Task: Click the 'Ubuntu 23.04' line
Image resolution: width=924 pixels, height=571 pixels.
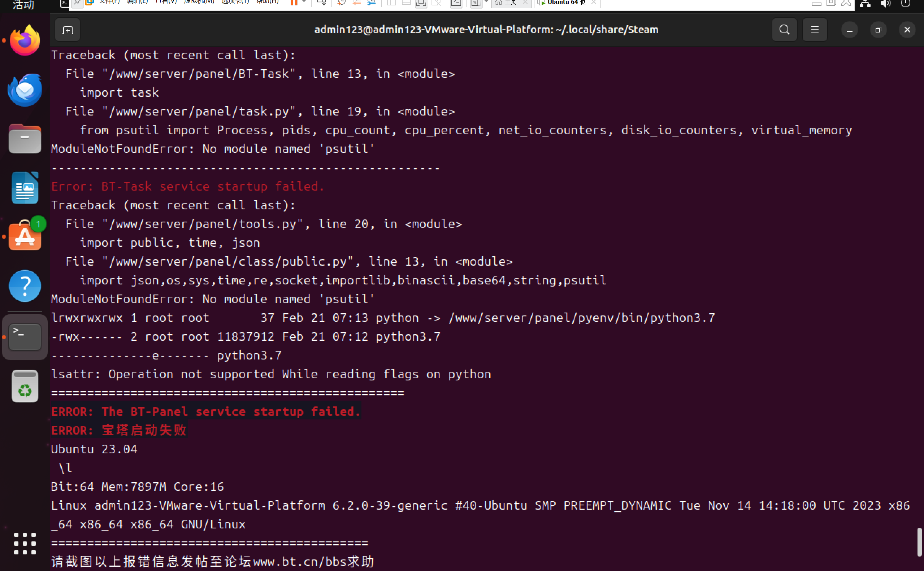Action: pyautogui.click(x=94, y=449)
